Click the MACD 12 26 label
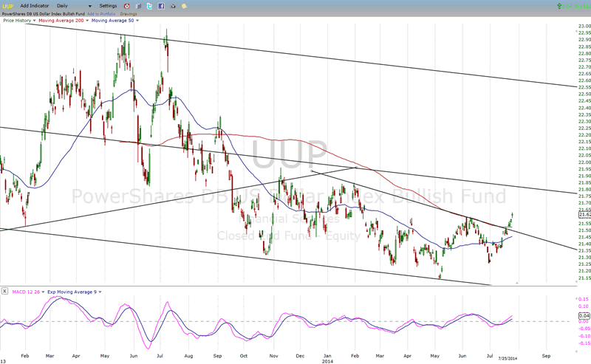 point(26,292)
